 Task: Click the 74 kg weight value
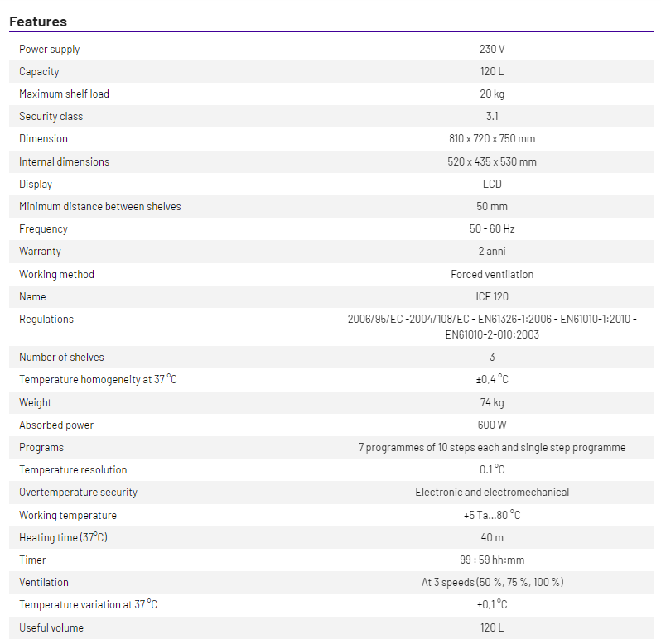pyautogui.click(x=492, y=403)
